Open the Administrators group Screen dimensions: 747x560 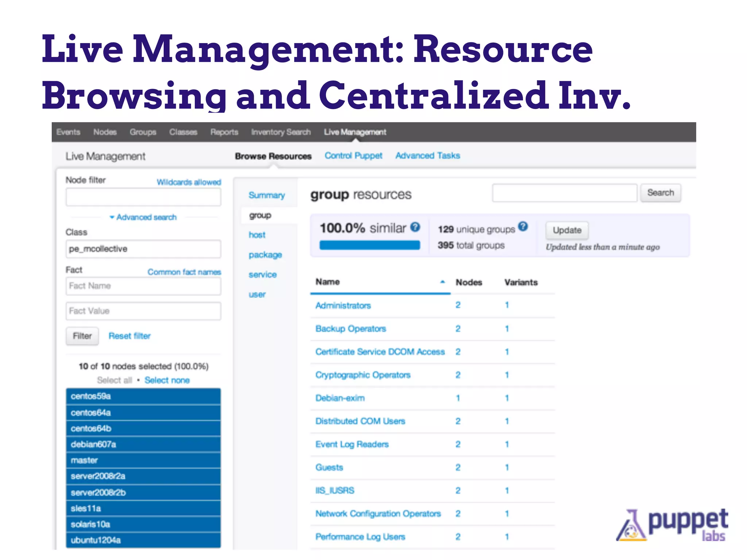343,306
